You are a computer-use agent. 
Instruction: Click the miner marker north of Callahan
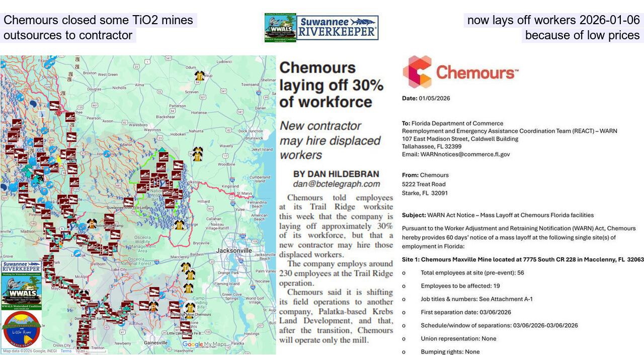coord(179,225)
